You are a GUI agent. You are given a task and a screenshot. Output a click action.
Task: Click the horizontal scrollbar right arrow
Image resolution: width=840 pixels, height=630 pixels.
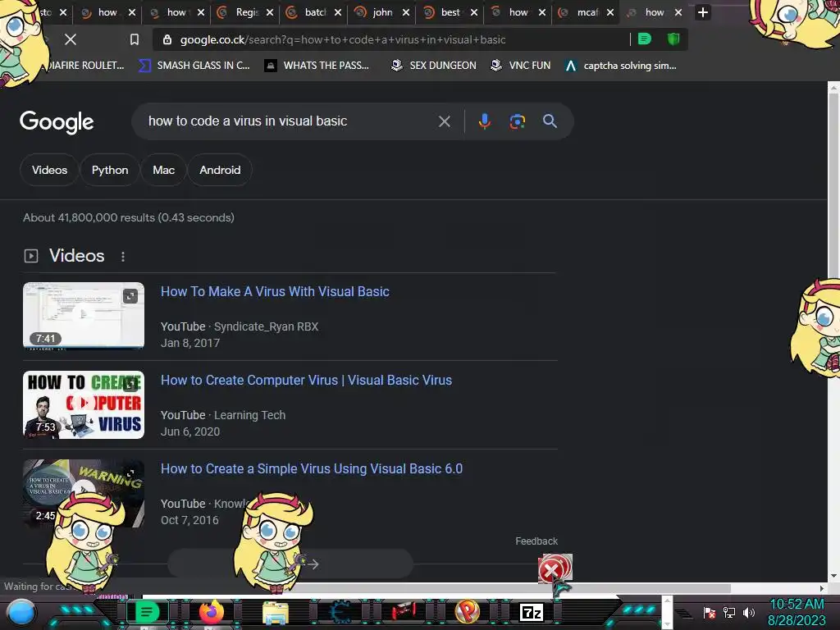pyautogui.click(x=822, y=588)
